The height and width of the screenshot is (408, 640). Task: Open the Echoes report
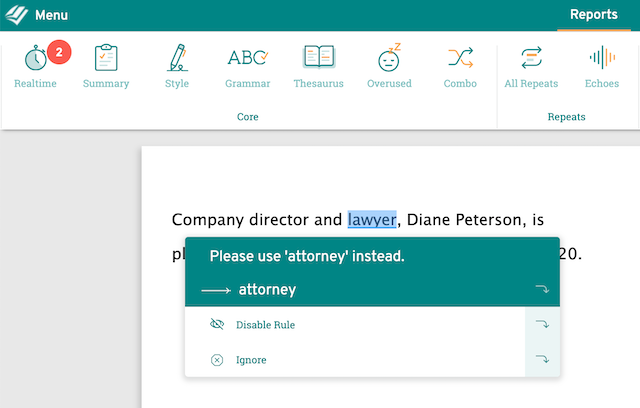pyautogui.click(x=602, y=66)
